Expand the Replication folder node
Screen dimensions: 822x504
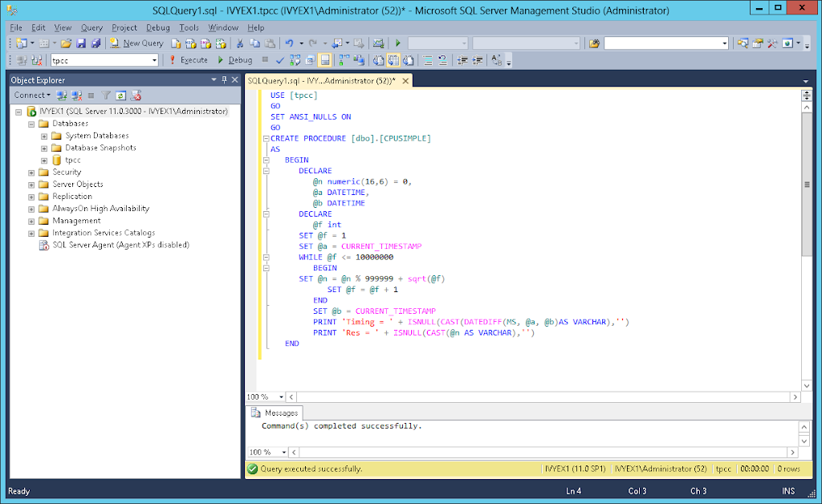coord(31,197)
